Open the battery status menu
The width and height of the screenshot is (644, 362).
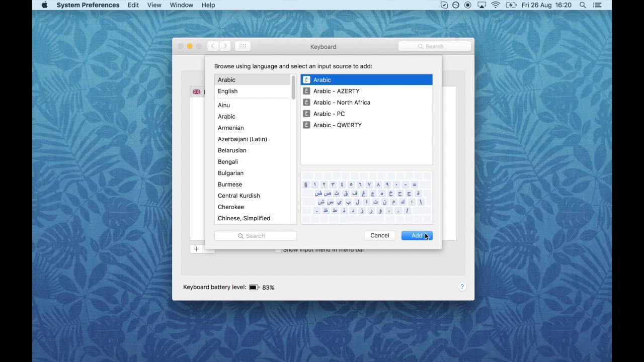tap(511, 5)
